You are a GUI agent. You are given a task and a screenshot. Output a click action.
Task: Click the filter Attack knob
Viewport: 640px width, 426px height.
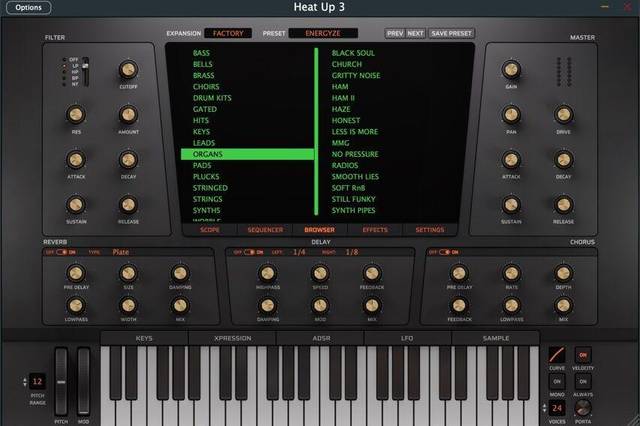tap(76, 160)
